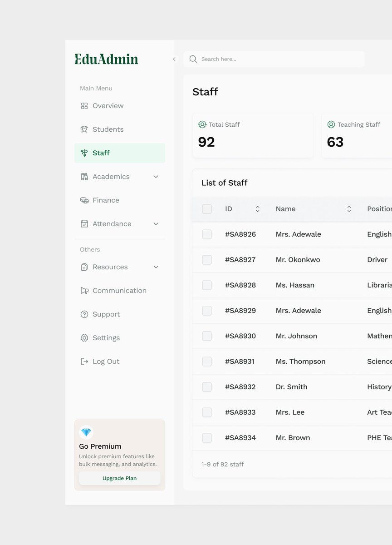Click the Overview grid icon

(84, 106)
